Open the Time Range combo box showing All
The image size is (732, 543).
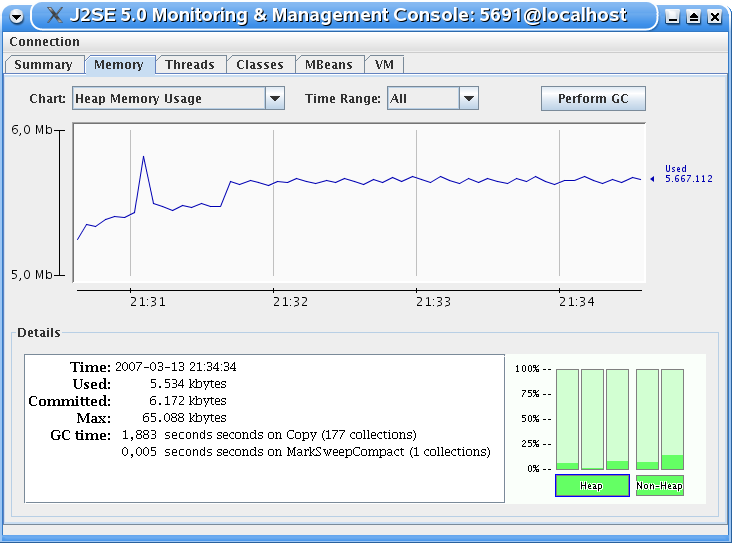(433, 99)
